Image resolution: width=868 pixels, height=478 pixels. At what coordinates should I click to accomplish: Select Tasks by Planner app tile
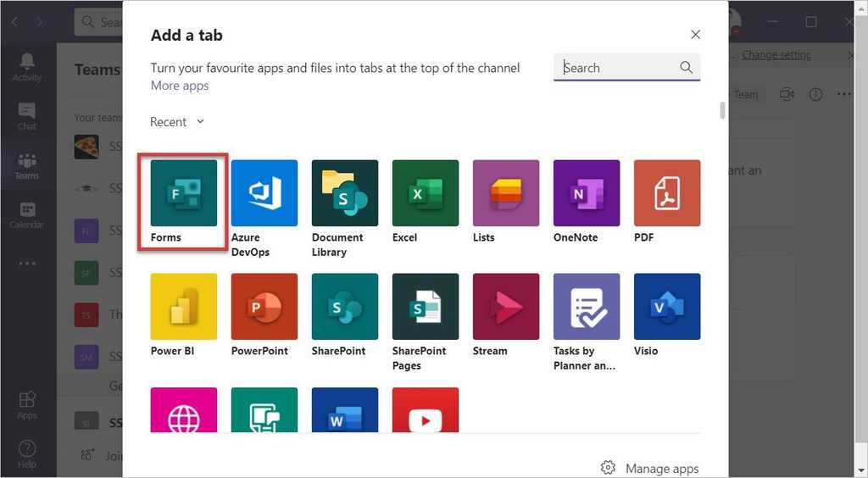tap(586, 307)
